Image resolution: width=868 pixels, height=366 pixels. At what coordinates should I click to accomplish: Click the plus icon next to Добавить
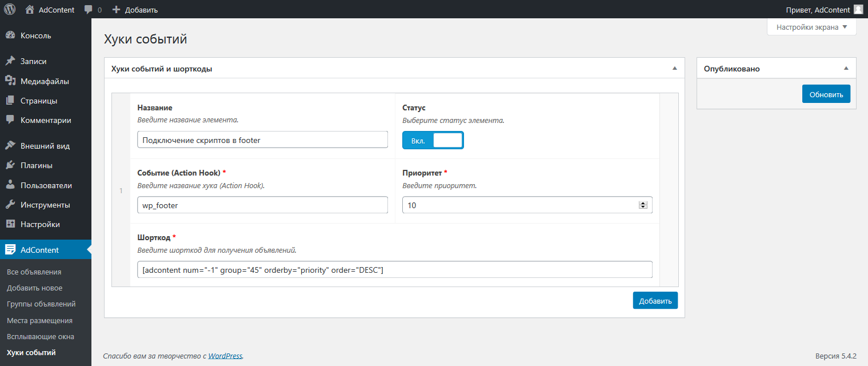(x=117, y=9)
